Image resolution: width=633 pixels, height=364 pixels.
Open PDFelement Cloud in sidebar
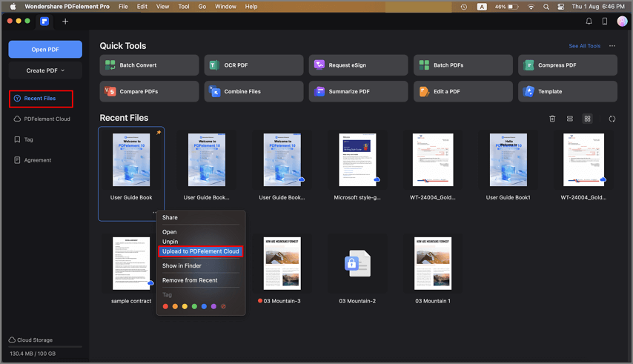point(42,119)
